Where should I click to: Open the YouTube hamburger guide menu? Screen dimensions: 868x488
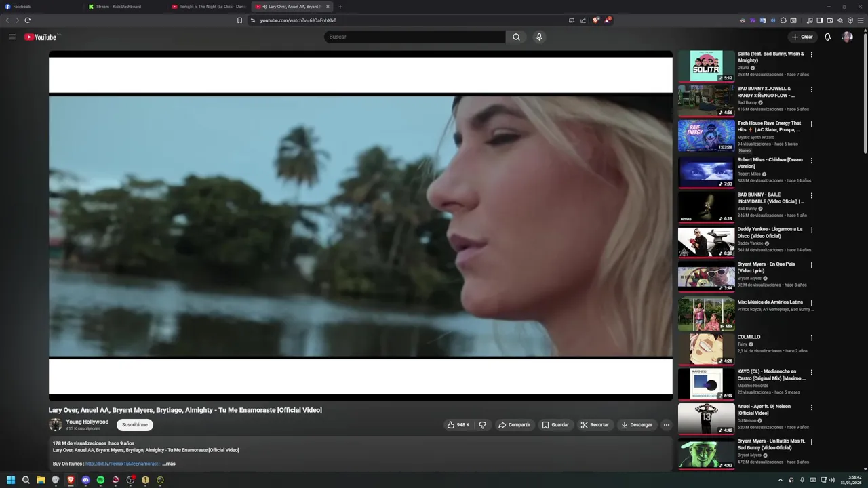[x=12, y=37]
